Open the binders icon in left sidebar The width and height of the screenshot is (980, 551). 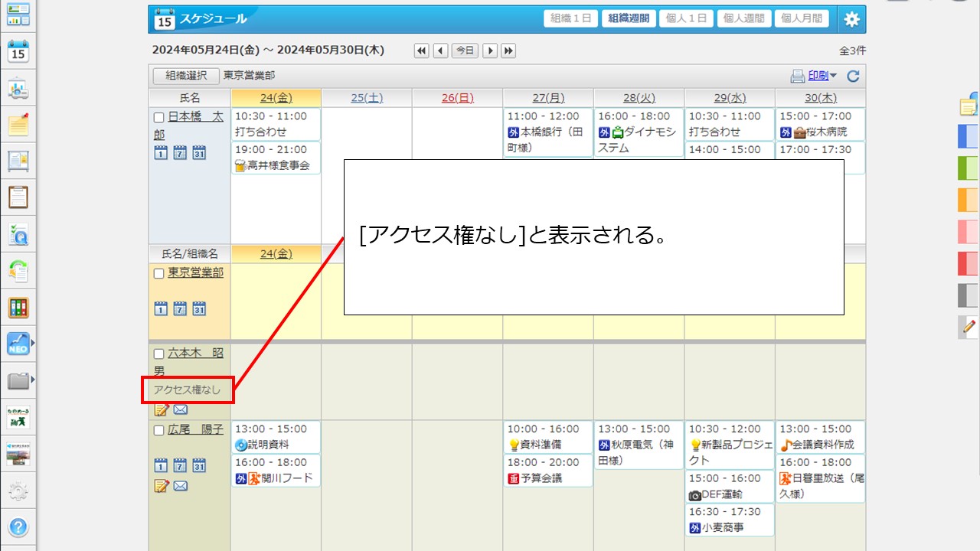pos(18,308)
